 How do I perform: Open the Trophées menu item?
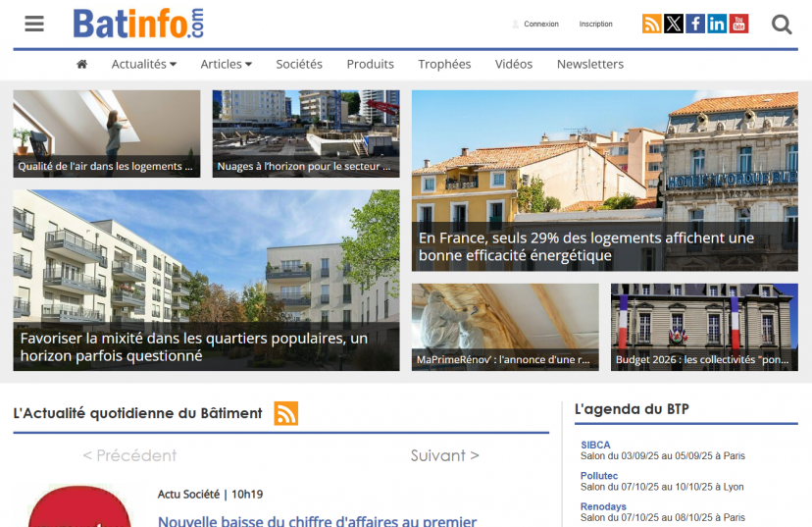pyautogui.click(x=444, y=64)
